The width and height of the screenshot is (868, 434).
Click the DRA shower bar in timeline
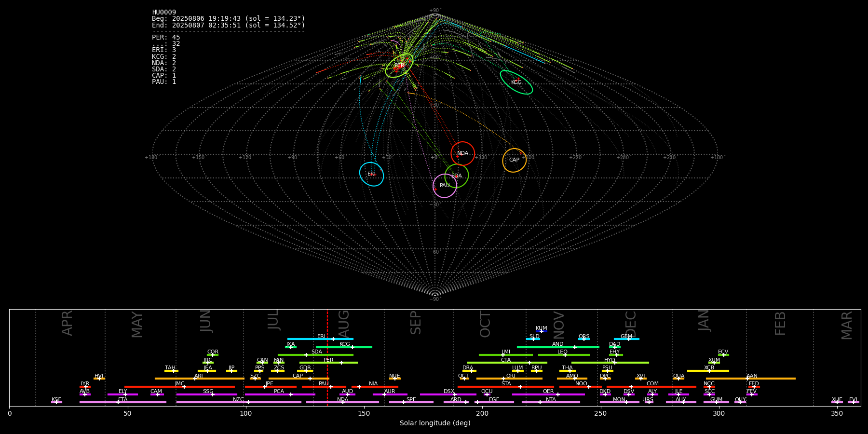(469, 371)
